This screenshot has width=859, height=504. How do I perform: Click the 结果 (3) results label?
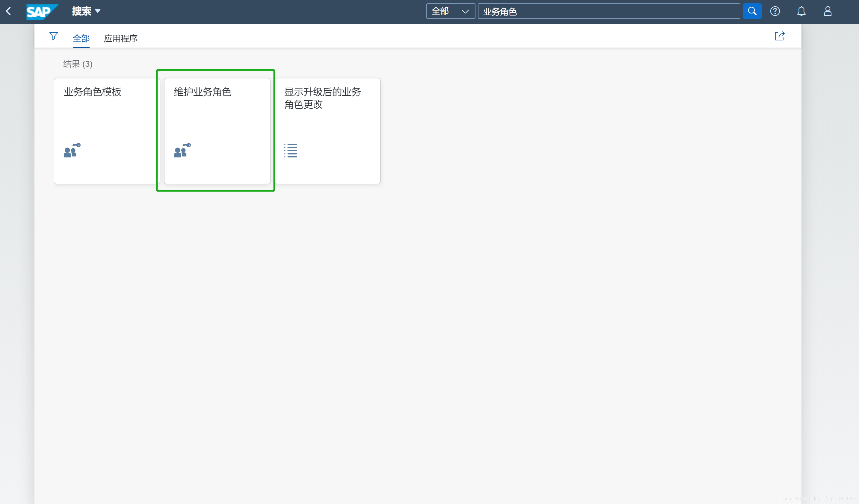coord(78,64)
